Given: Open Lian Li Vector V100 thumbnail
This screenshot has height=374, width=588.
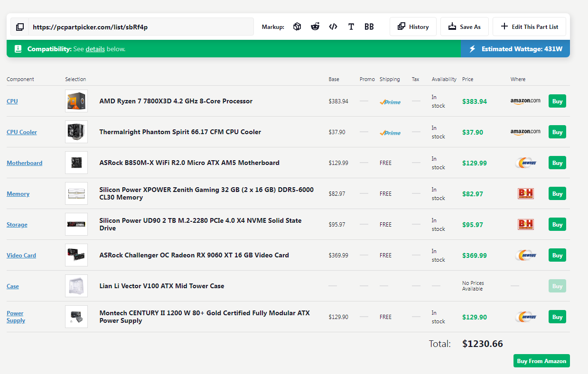Looking at the screenshot, I should pos(76,286).
